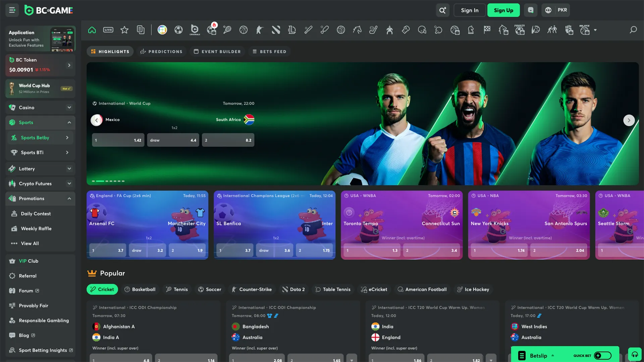Open live support headset icon
The image size is (644, 362).
coord(635,354)
